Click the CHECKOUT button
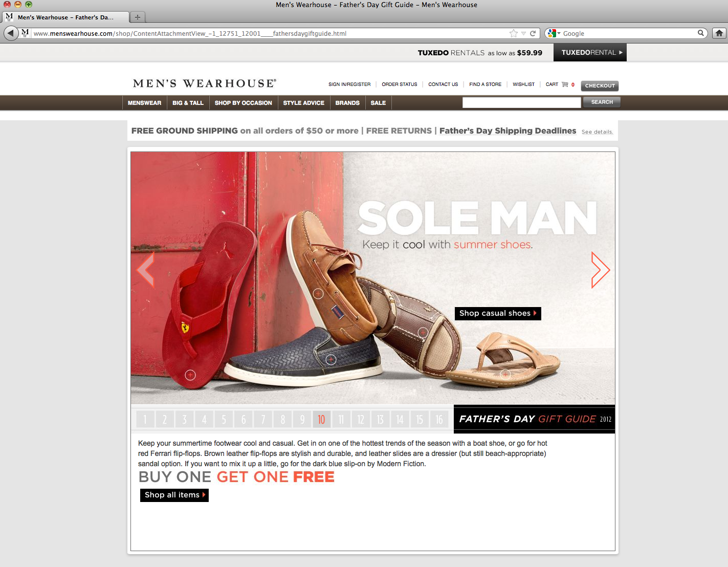728x567 pixels. pos(600,85)
